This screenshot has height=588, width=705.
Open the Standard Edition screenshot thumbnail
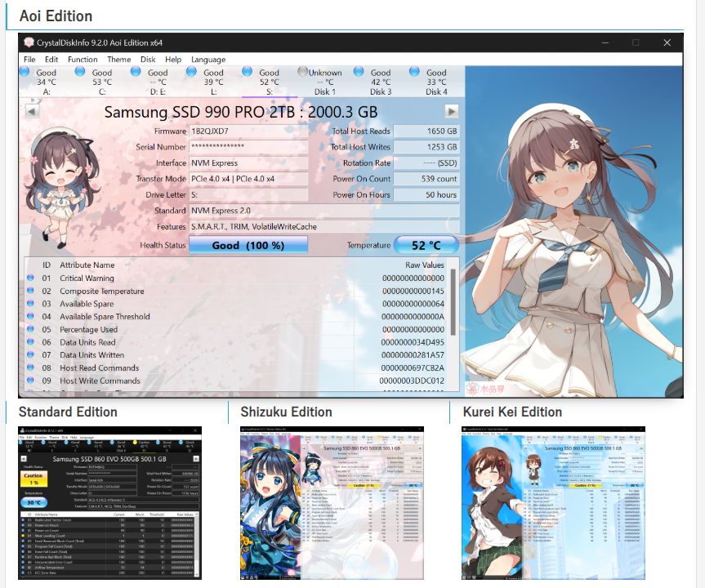click(109, 503)
